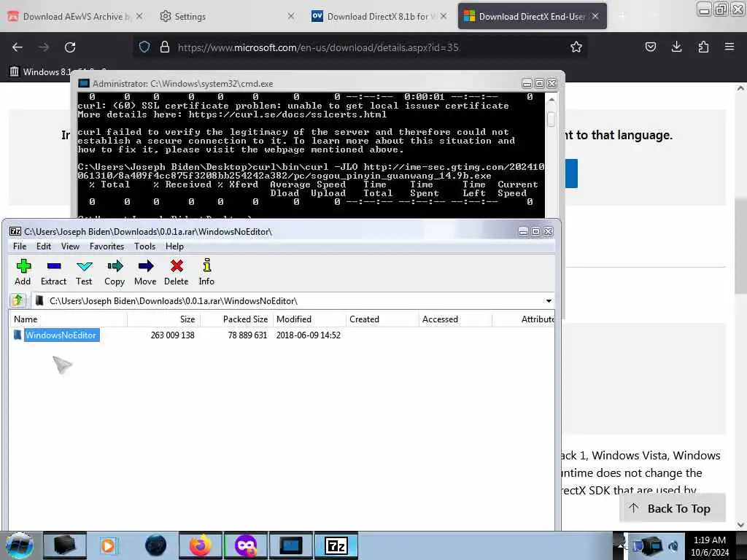Open the Edit menu in 7-Zip
747x560 pixels.
coord(43,246)
